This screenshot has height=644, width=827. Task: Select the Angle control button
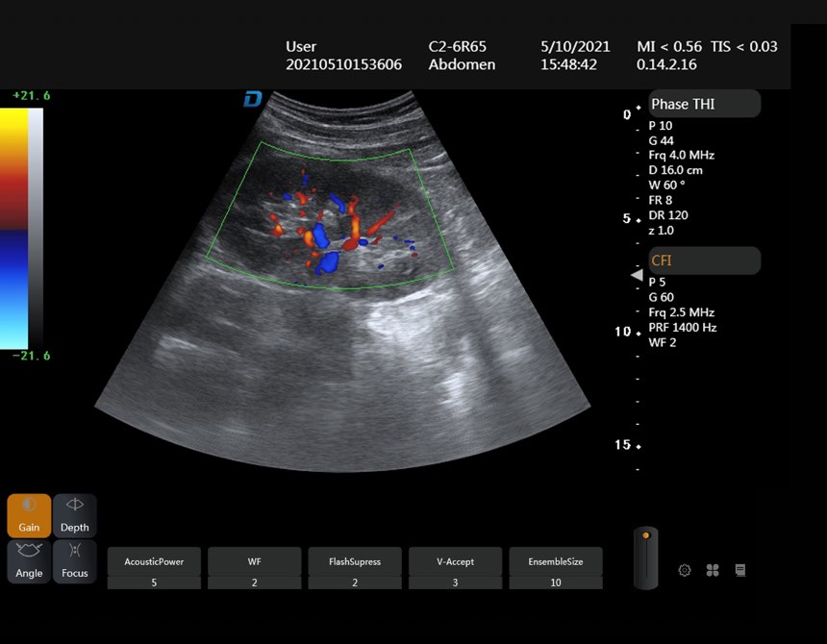point(29,561)
